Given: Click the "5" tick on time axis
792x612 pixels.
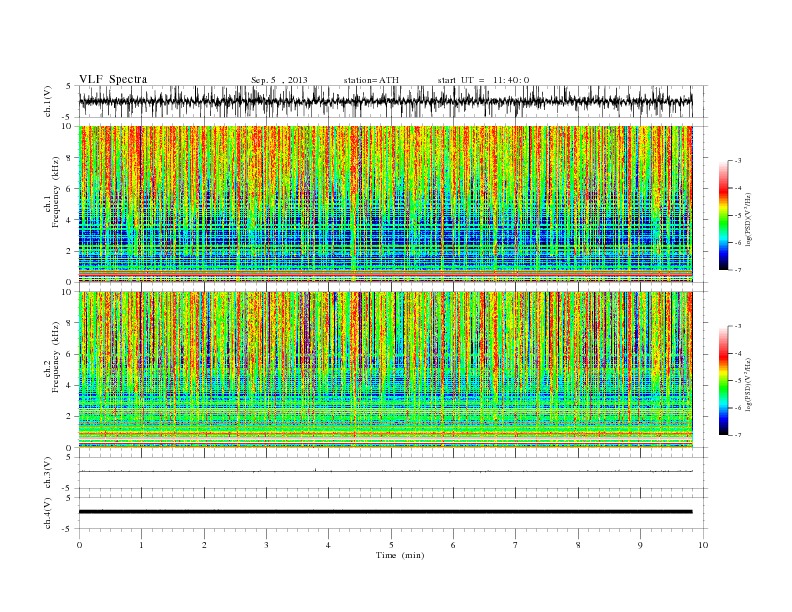Looking at the screenshot, I should [391, 545].
